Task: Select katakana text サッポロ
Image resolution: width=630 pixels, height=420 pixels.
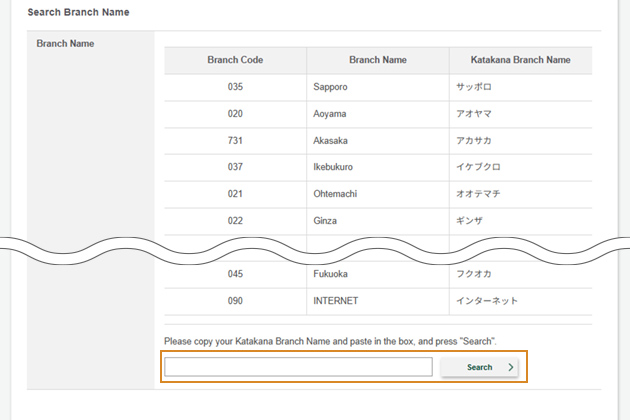Action: (474, 87)
